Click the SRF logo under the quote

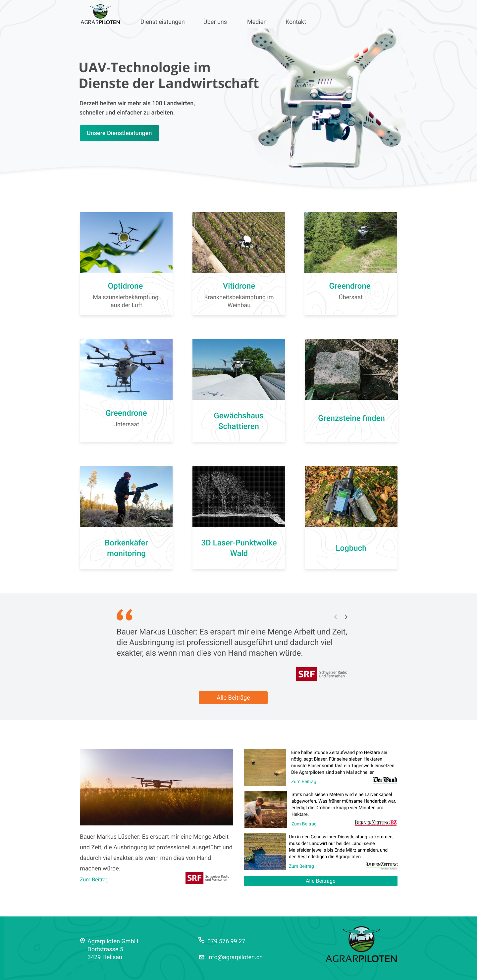tap(322, 674)
